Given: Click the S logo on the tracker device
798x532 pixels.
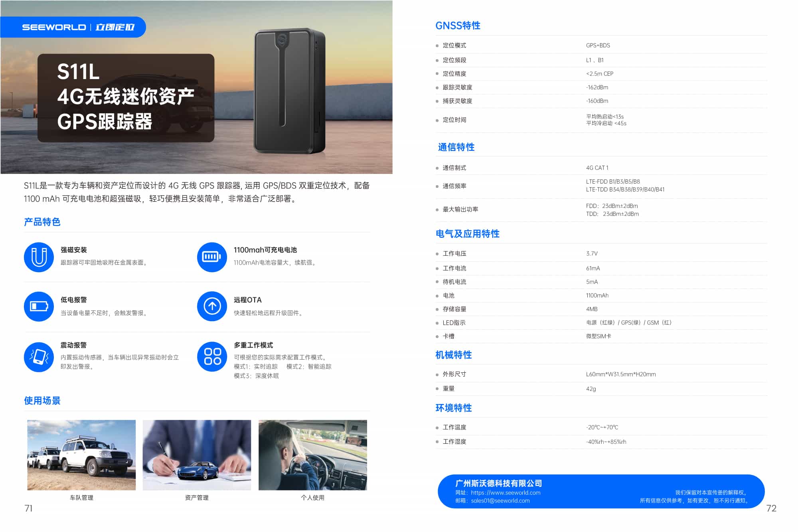Looking at the screenshot, I should click(x=282, y=39).
